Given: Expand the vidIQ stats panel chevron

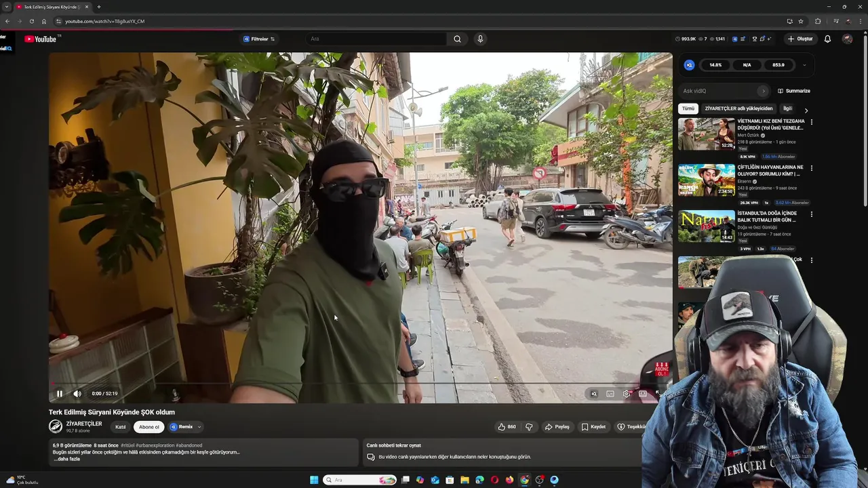Looking at the screenshot, I should pyautogui.click(x=804, y=65).
